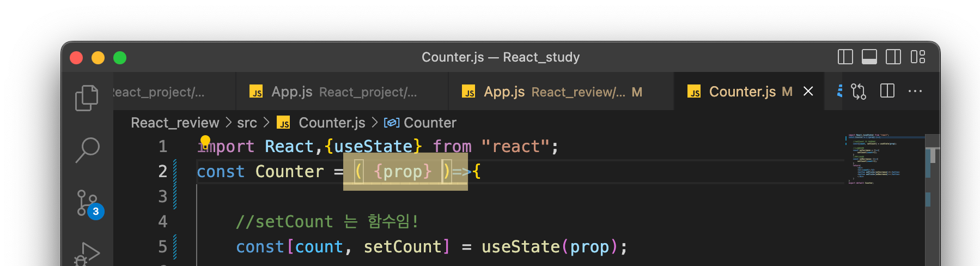This screenshot has height=266, width=980.
Task: Click the yellow minimize window button
Action: (x=98, y=57)
